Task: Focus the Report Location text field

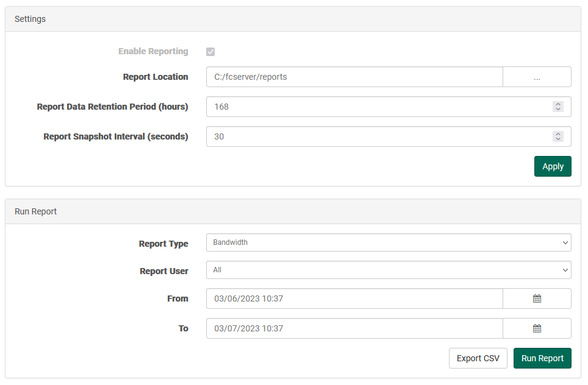Action: click(x=354, y=77)
